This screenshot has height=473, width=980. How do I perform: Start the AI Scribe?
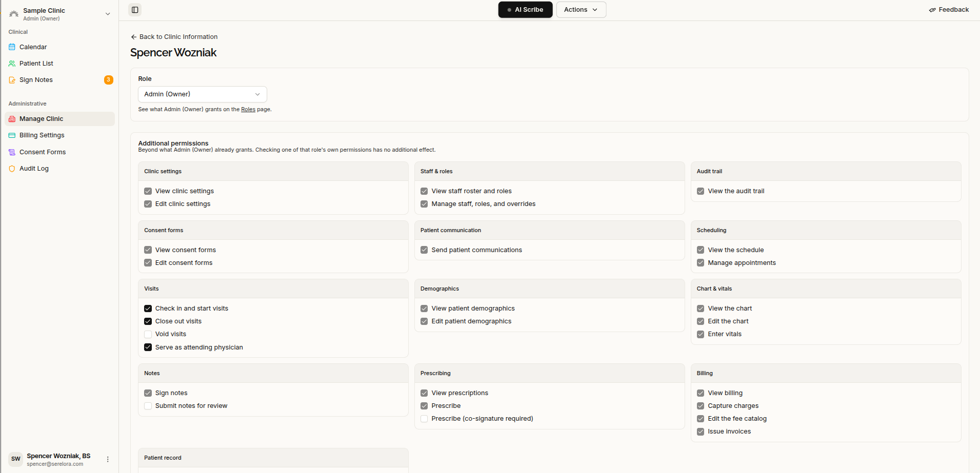[525, 10]
